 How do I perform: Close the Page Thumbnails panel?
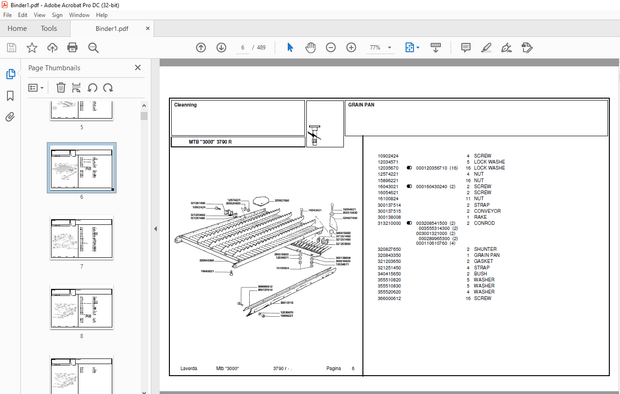[138, 68]
